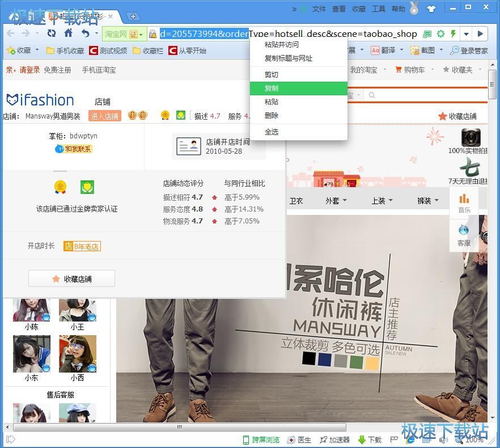Click the undo closed tab arrow icon
Image resolution: width=500 pixels, height=448 pixels.
[86, 34]
